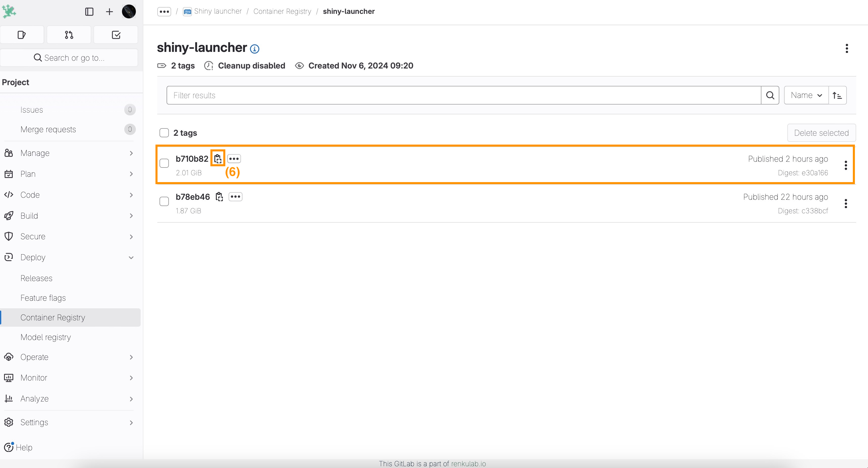This screenshot has height=468, width=868.
Task: Open Model registry under Deploy
Action: tap(70, 337)
